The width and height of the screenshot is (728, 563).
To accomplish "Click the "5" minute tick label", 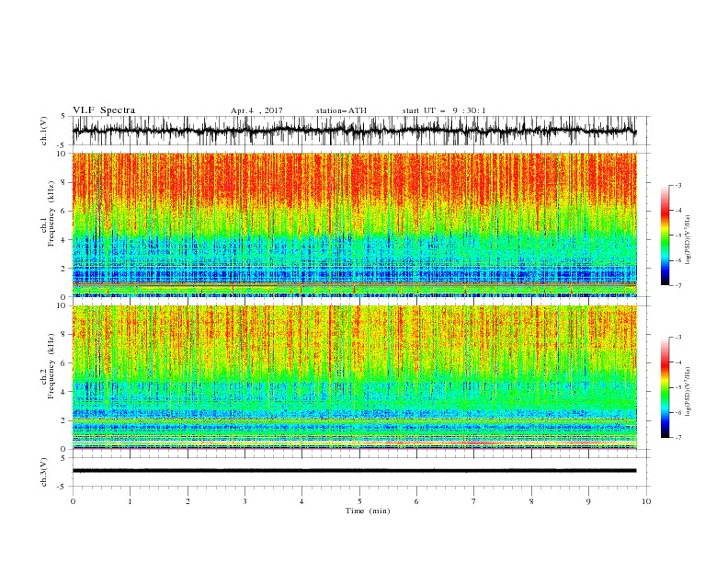I will click(x=359, y=501).
